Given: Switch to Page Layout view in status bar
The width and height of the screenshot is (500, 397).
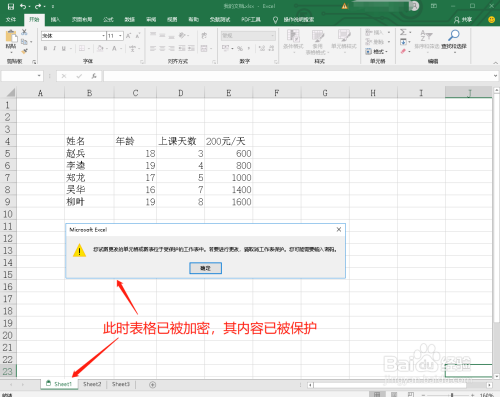Looking at the screenshot, I should pos(394,395).
